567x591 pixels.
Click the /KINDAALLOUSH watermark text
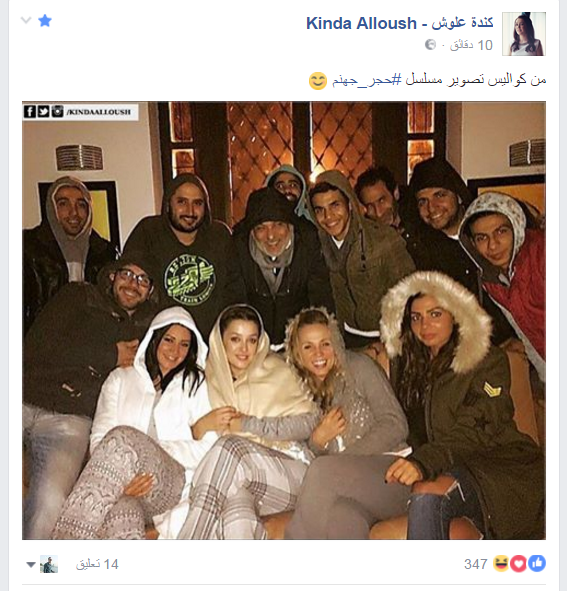[99, 112]
